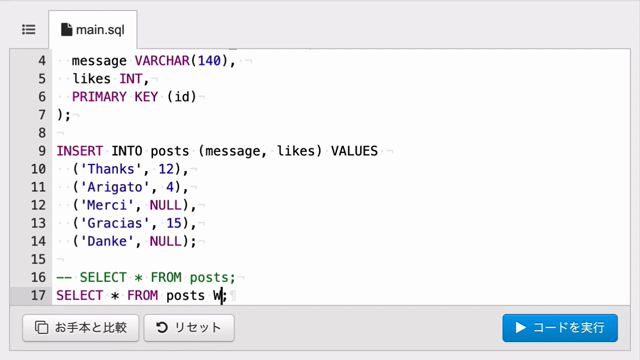The height and width of the screenshot is (360, 640).
Task: Click the file icon on main.sql tab
Action: 66,29
